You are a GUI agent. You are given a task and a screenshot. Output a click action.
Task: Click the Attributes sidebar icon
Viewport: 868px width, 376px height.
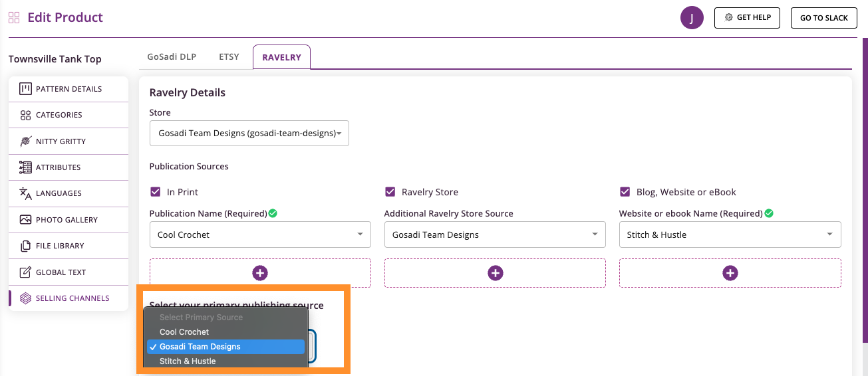[25, 167]
